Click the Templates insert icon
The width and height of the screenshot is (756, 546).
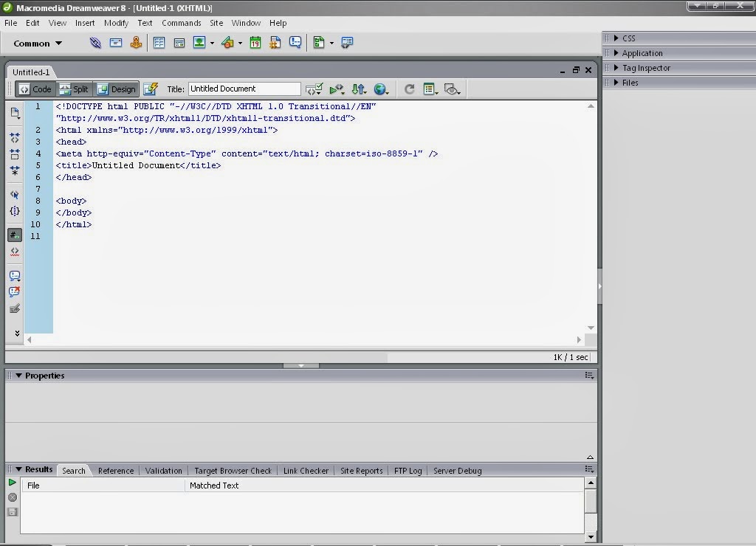319,43
